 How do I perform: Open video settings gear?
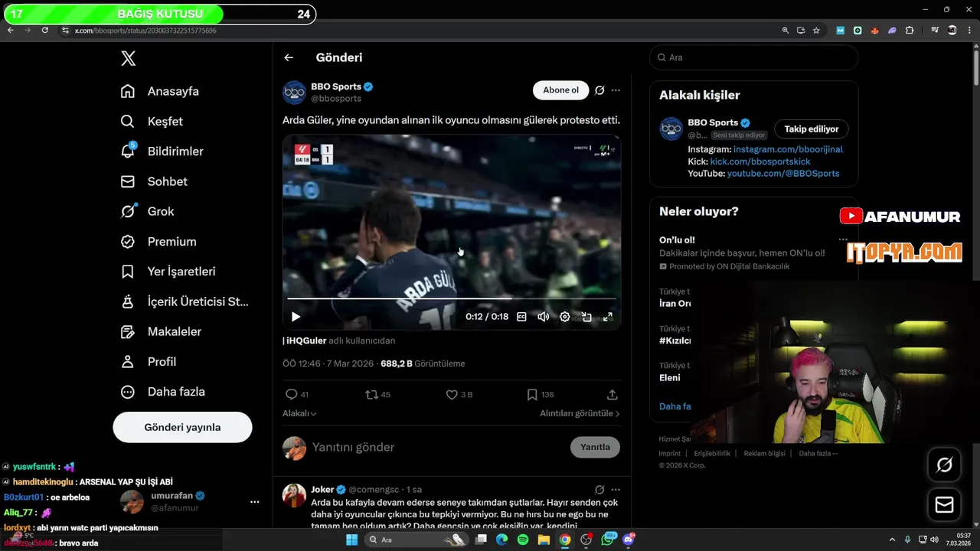(x=565, y=317)
